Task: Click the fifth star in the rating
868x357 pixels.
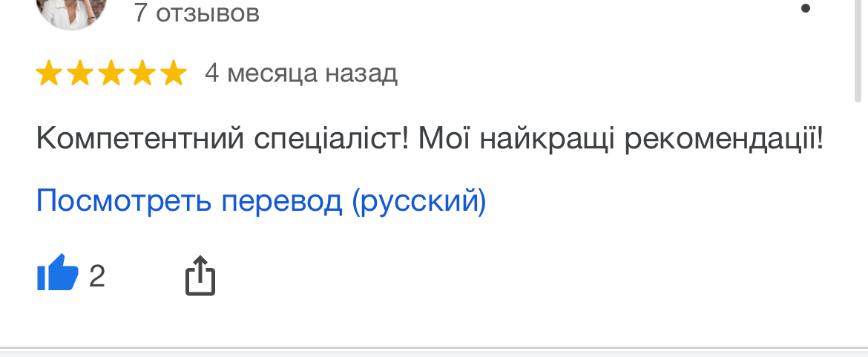Action: pos(173,73)
